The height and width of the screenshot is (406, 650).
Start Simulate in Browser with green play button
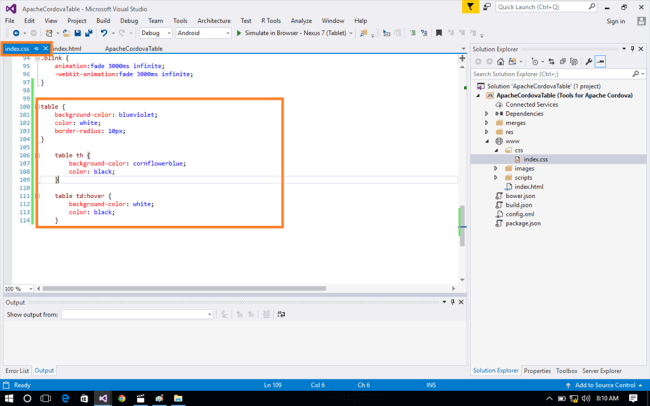tap(240, 33)
